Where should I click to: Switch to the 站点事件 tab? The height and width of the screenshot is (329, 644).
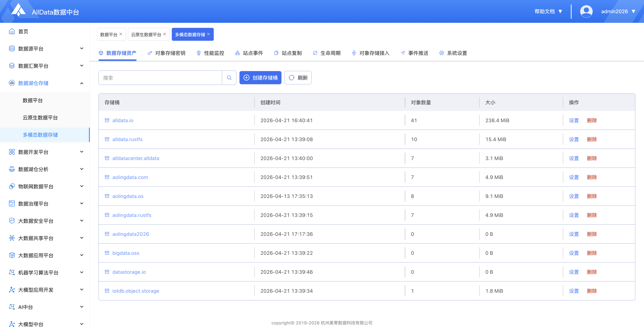(249, 53)
